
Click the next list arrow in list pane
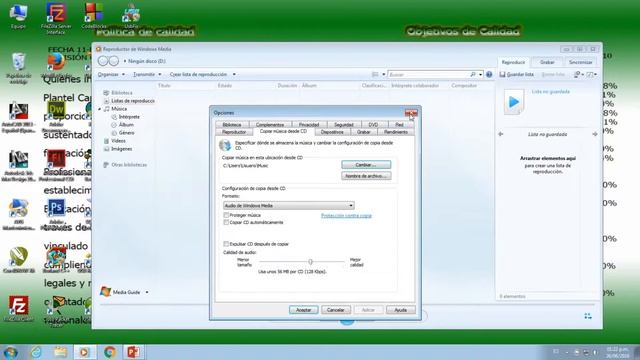(595, 134)
